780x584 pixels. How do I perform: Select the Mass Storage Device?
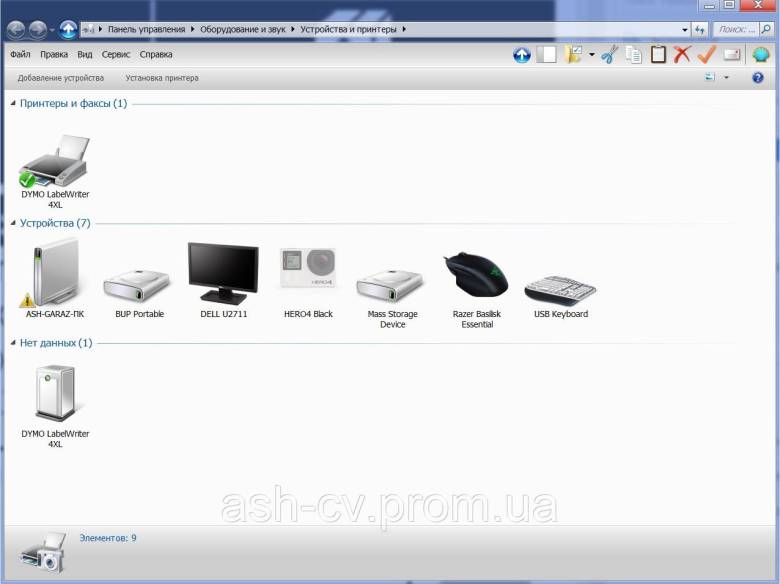(392, 297)
